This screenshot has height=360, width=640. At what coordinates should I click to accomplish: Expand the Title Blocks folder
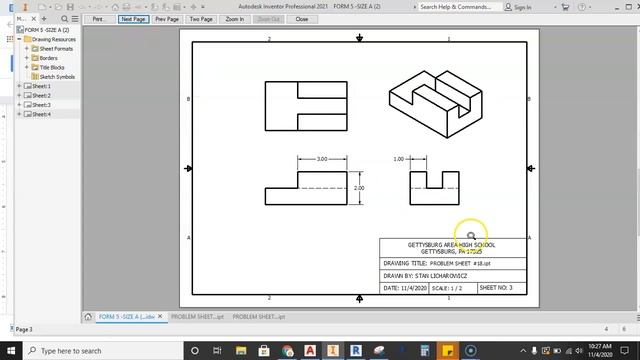point(27,67)
